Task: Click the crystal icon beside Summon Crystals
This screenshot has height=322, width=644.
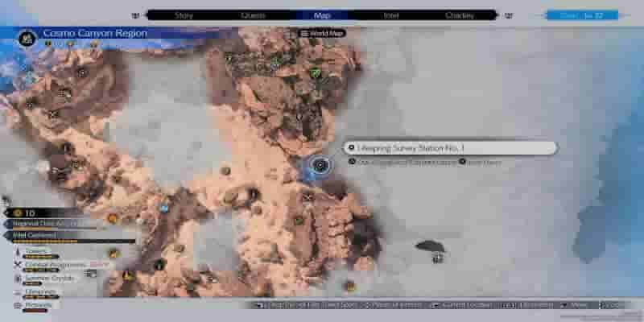Action: [x=18, y=279]
